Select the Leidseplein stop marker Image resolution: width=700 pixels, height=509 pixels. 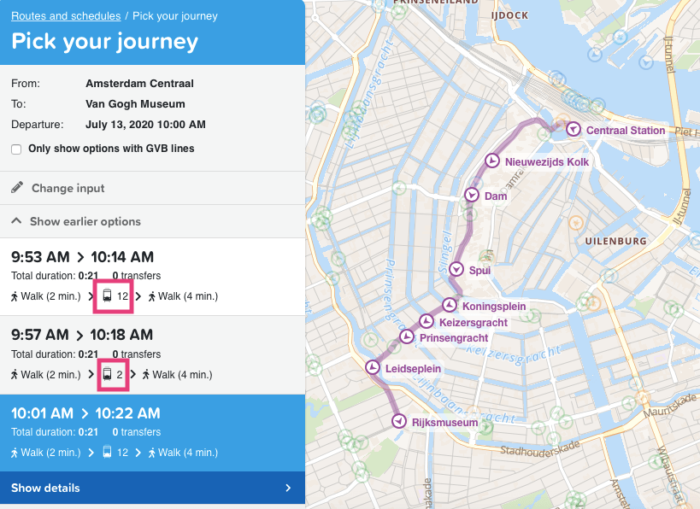point(373,368)
